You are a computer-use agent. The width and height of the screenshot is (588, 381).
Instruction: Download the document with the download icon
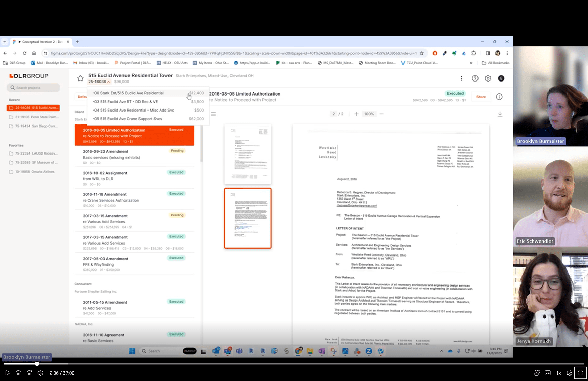click(500, 114)
